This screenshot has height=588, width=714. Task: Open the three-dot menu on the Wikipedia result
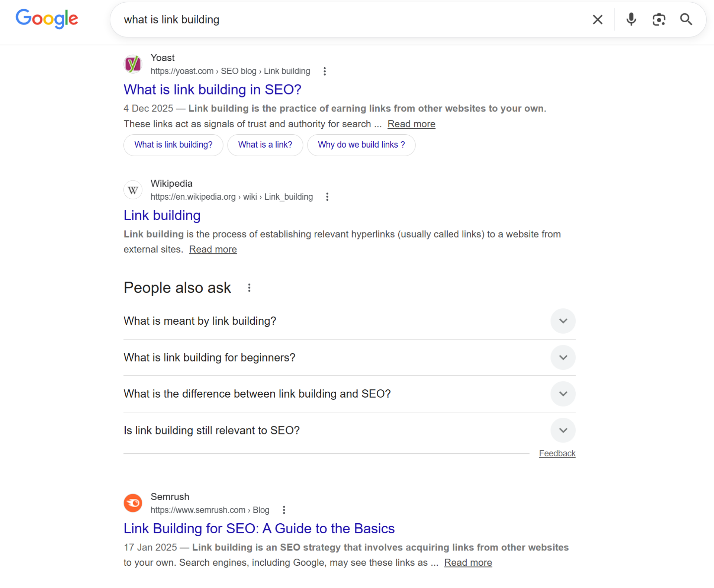click(327, 196)
